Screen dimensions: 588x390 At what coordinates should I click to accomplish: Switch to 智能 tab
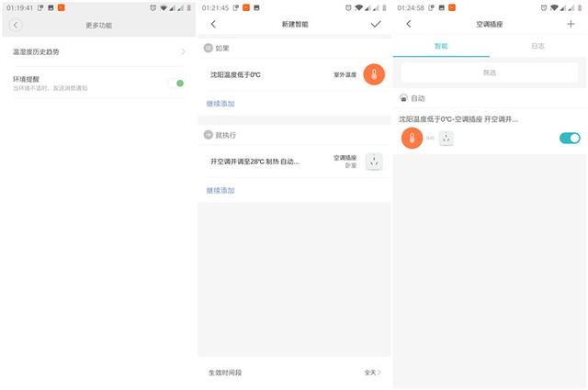441,46
